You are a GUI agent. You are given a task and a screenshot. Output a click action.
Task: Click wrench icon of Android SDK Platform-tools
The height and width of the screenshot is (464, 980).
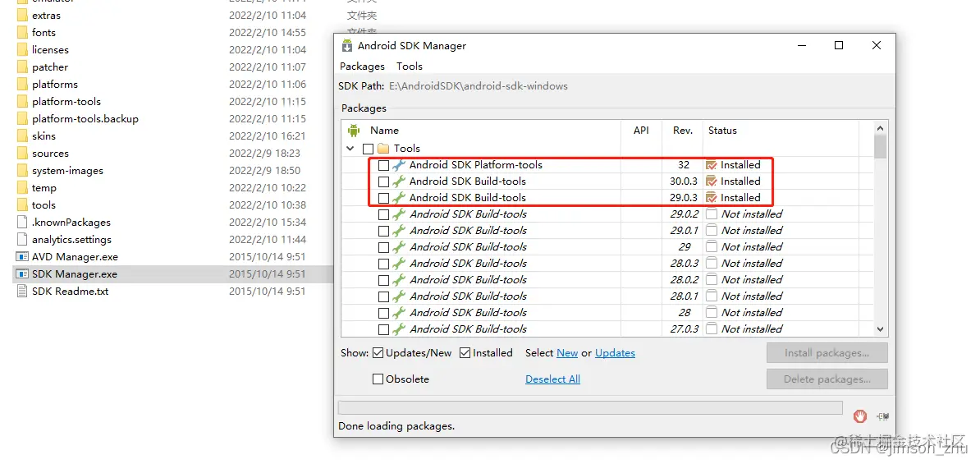click(x=399, y=165)
